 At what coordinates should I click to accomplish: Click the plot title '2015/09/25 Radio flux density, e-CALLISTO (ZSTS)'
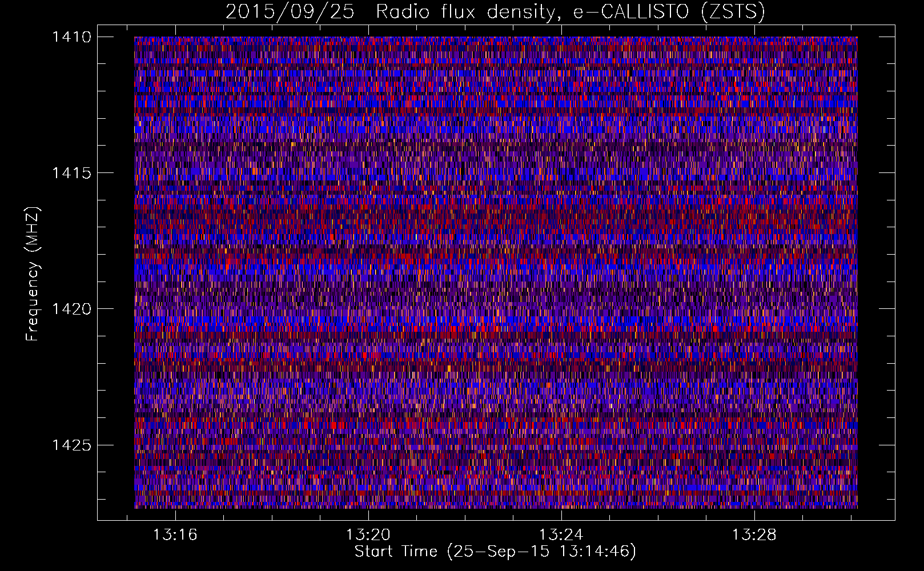click(x=495, y=11)
